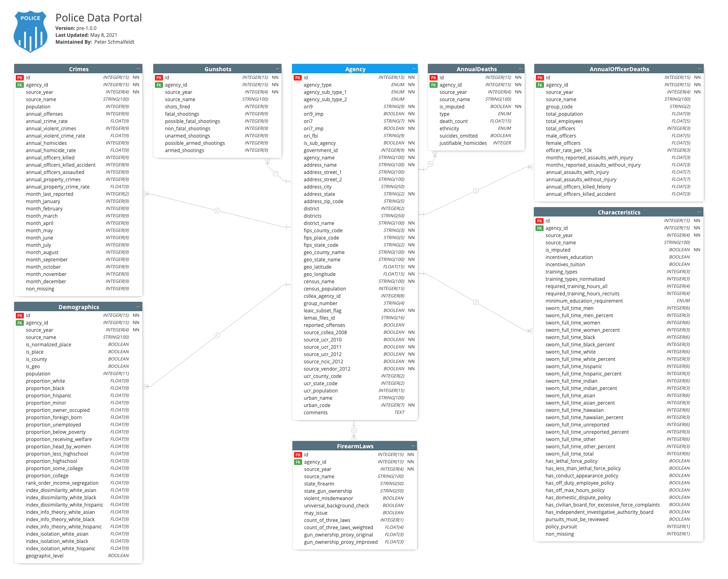
Task: Click the PK badge in the Agency table
Action: tap(298, 78)
